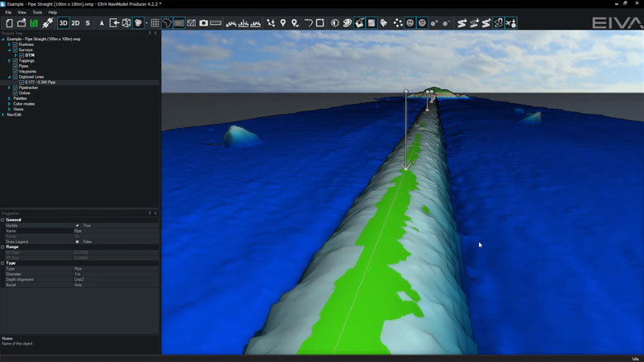Select the 0.177 - 0.345 Pipe item
644x362 pixels.
(x=40, y=82)
